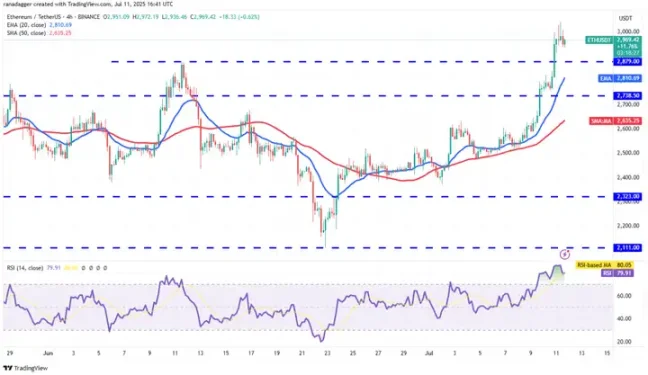Image resolution: width=648 pixels, height=375 pixels.
Task: Click the event marker icon near the 2,111 line
Action: [x=565, y=254]
